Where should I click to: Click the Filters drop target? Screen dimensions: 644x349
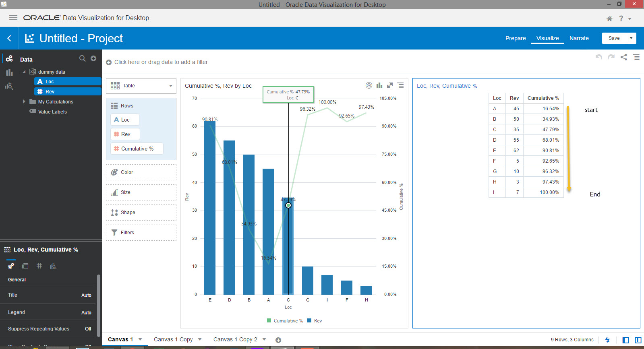(x=141, y=233)
